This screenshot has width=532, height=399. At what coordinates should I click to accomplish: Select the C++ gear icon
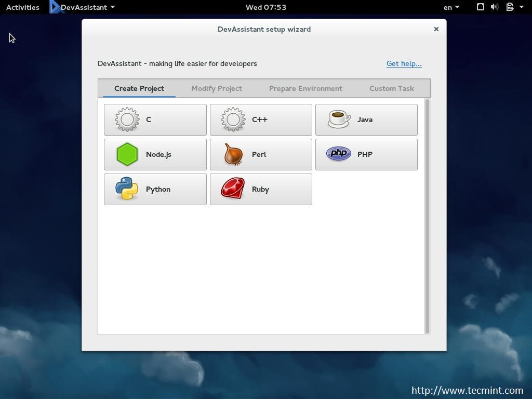[x=232, y=119]
